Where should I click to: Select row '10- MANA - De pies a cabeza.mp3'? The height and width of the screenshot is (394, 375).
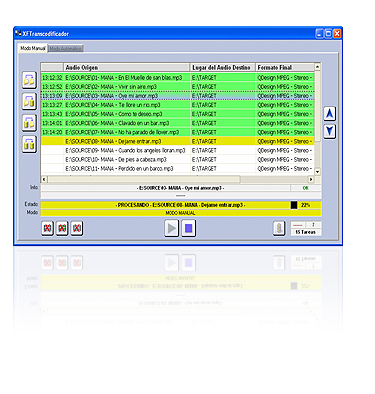(177, 159)
